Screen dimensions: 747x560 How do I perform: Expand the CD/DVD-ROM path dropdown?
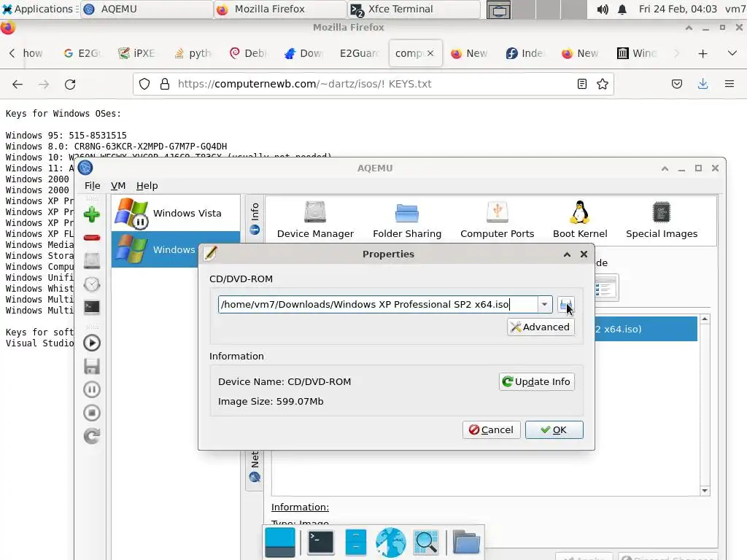coord(544,304)
